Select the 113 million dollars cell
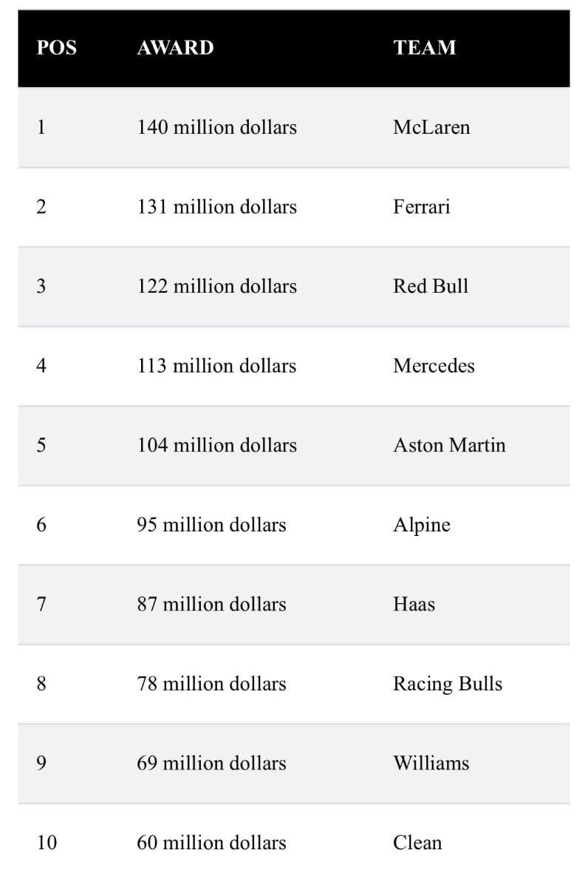Screen dimensions: 588x887 pyautogui.click(x=216, y=366)
